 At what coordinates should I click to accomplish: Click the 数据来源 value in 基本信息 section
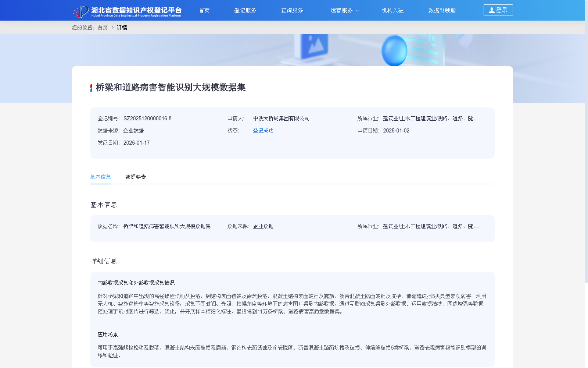(263, 226)
